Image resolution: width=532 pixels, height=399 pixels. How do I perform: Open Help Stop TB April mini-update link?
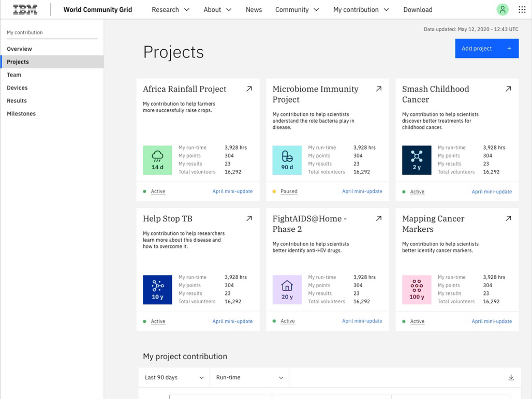pyautogui.click(x=232, y=321)
